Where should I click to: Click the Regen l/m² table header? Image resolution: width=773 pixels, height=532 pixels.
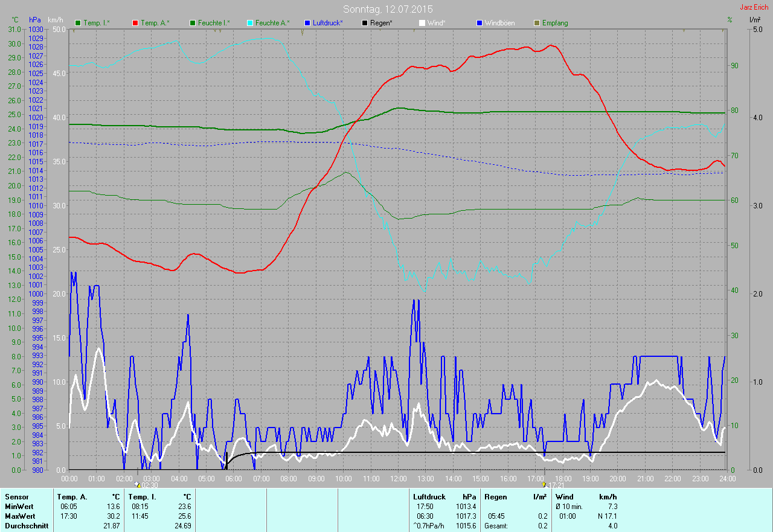click(x=516, y=496)
